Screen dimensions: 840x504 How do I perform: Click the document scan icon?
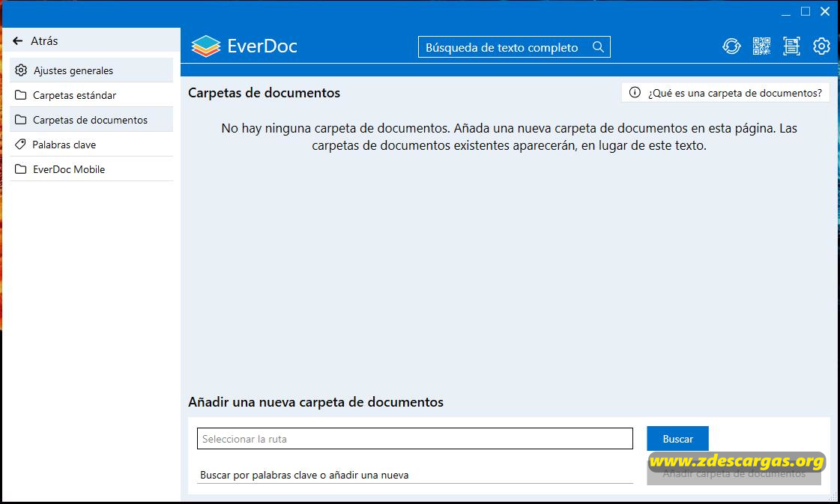(791, 46)
